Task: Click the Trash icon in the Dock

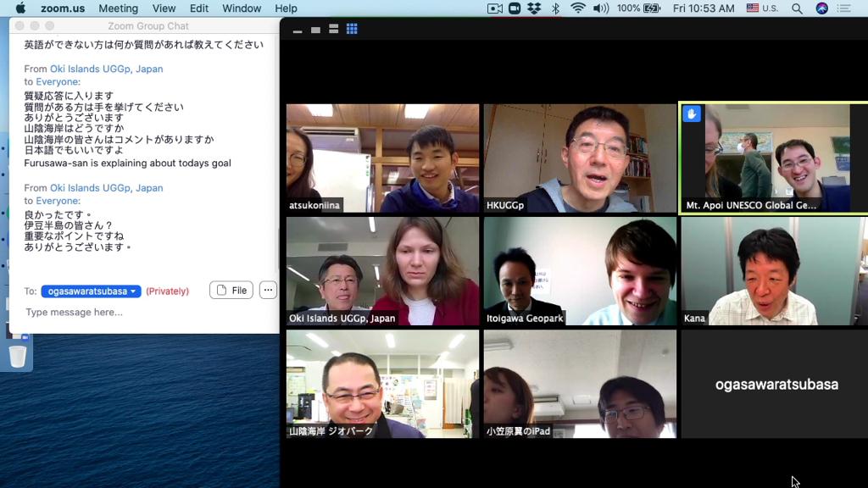Action: point(18,357)
